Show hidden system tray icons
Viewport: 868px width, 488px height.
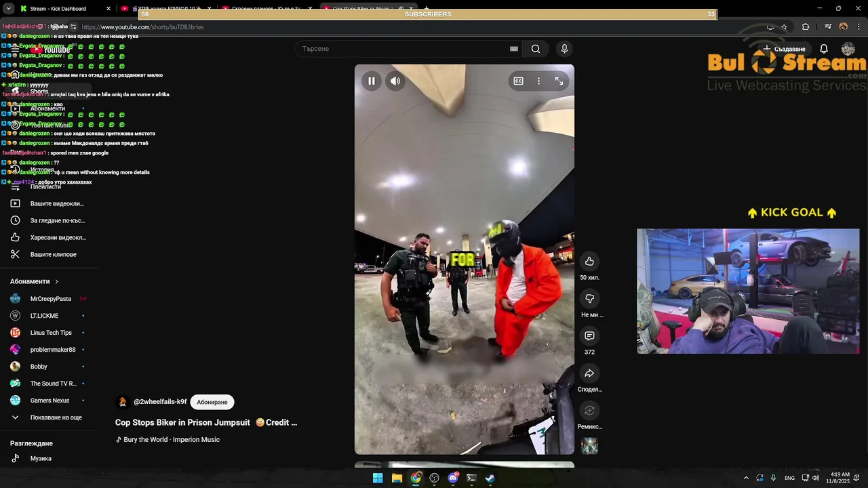(x=746, y=478)
